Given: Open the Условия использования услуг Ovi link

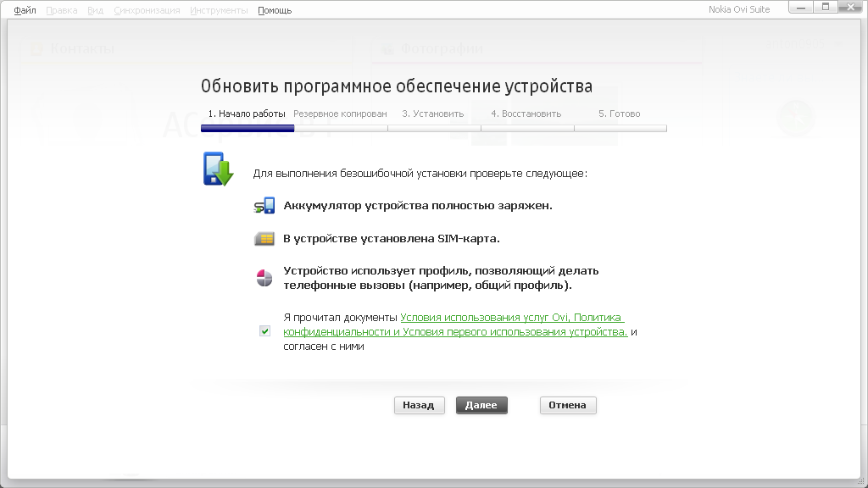Looking at the screenshot, I should (x=483, y=318).
